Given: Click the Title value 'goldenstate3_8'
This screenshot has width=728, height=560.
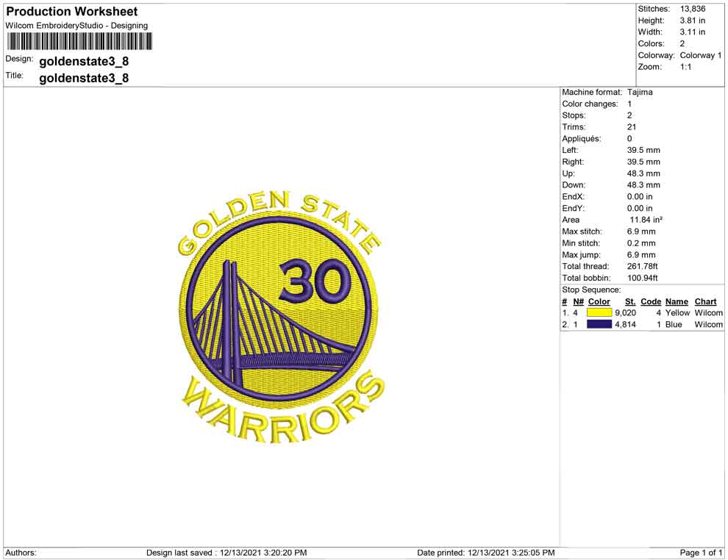Looking at the screenshot, I should pos(84,78).
